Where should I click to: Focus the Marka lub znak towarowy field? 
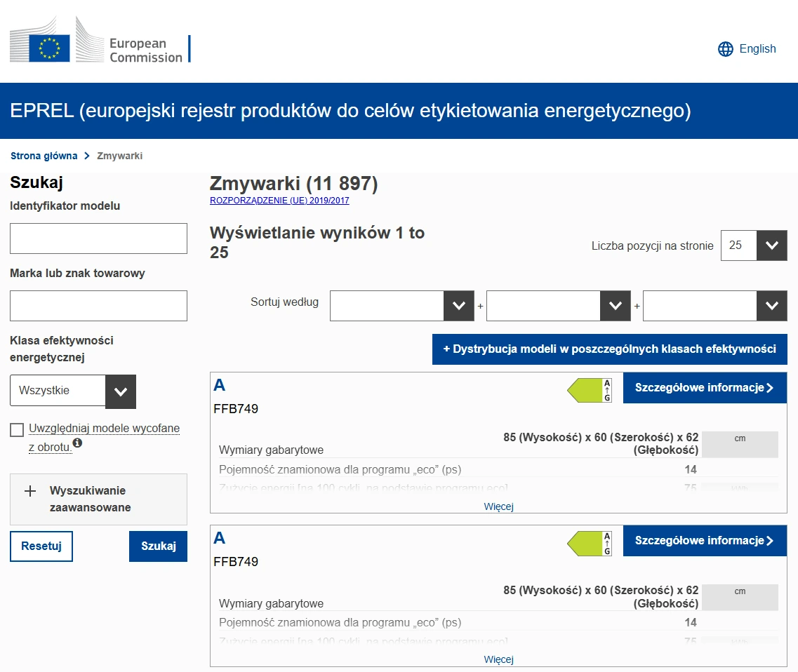99,306
